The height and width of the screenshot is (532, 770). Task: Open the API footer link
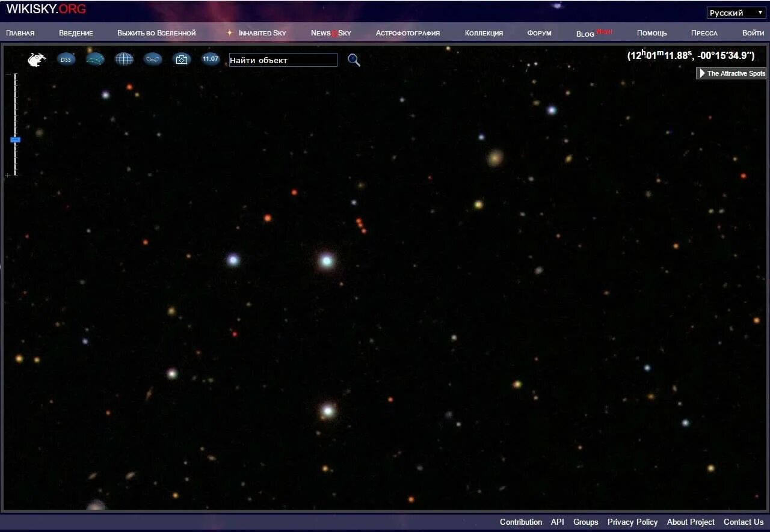(558, 522)
